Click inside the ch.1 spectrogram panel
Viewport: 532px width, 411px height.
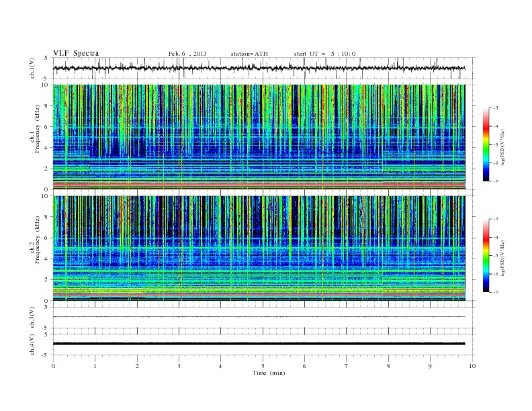(259, 137)
